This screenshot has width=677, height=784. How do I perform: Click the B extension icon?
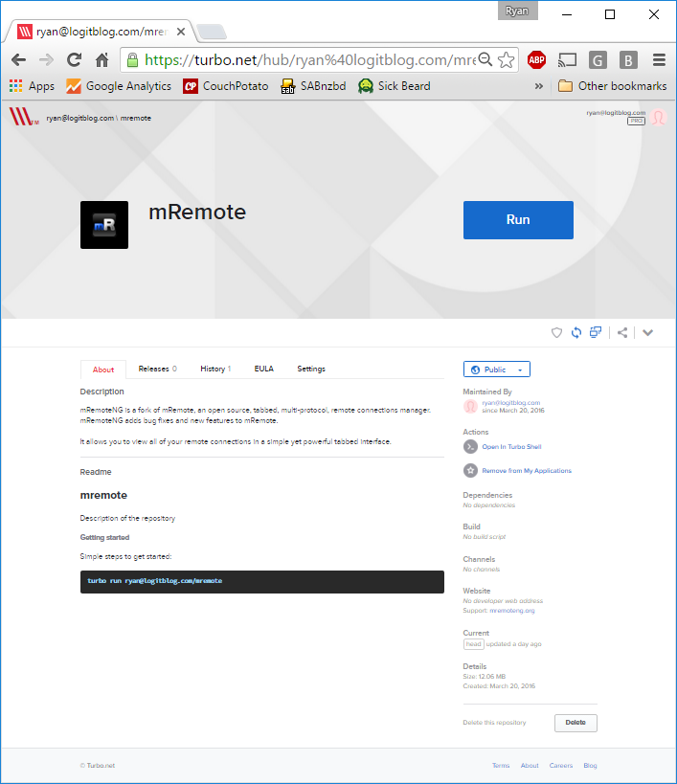click(628, 60)
